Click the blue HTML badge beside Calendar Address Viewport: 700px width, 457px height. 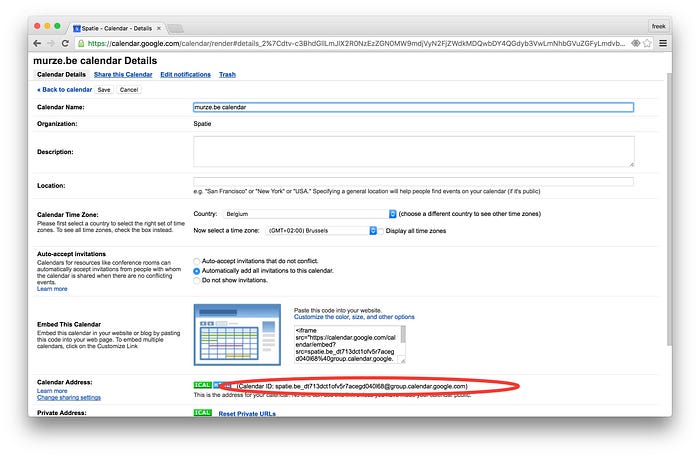[x=222, y=385]
